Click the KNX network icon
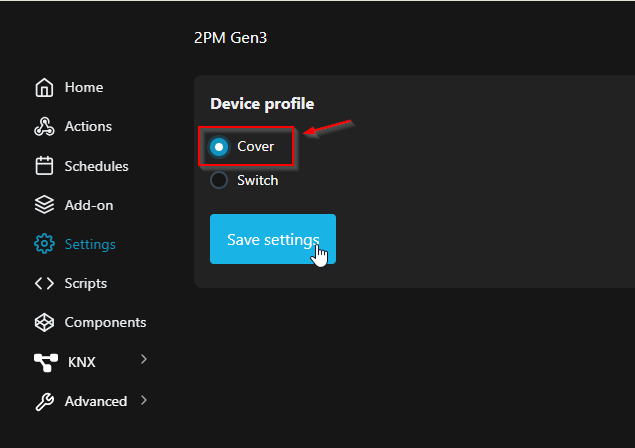This screenshot has width=635, height=448. [x=45, y=362]
